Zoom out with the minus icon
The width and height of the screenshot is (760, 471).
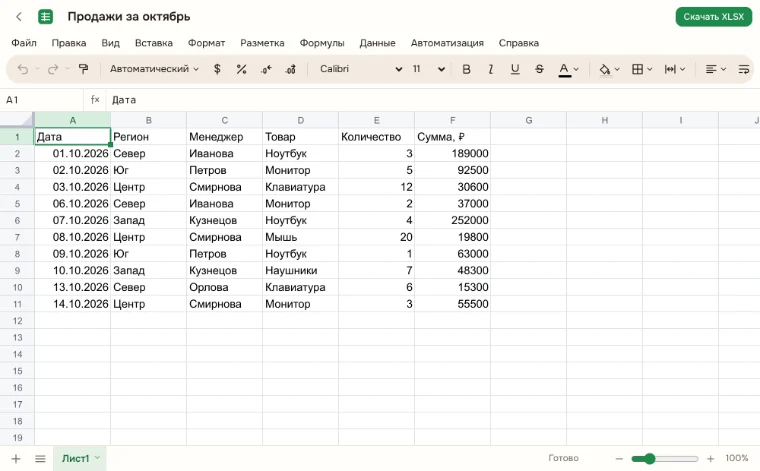pyautogui.click(x=619, y=458)
